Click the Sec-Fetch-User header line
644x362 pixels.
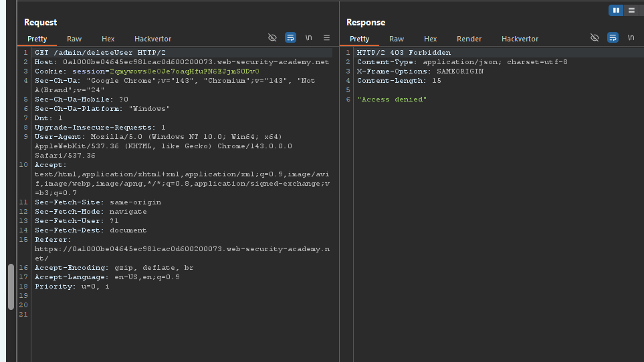(77, 221)
